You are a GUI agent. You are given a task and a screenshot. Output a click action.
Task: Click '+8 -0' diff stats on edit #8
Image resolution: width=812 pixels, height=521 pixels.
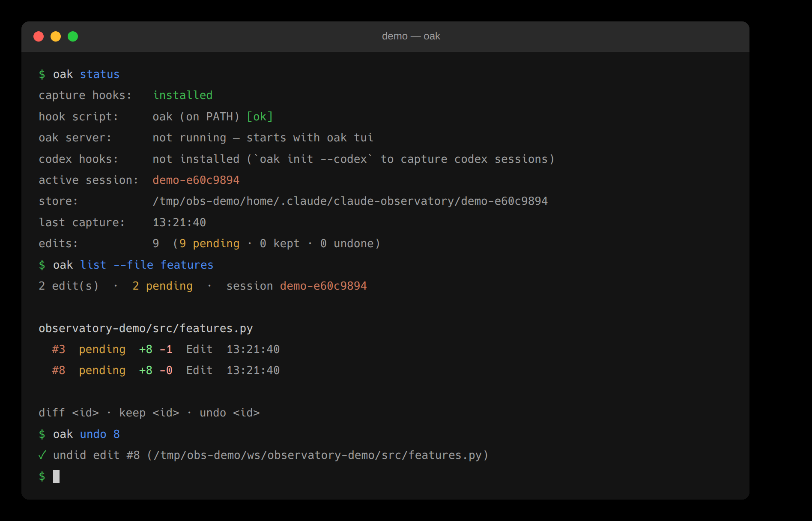(x=156, y=370)
